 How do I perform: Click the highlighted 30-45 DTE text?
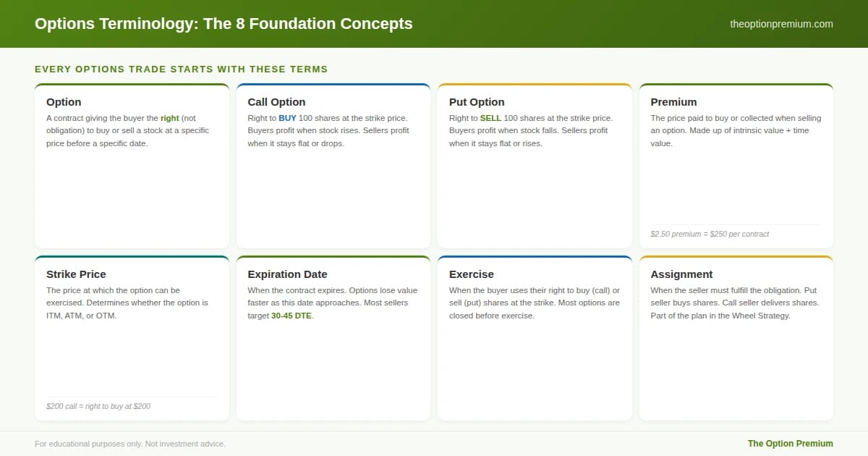click(x=291, y=316)
